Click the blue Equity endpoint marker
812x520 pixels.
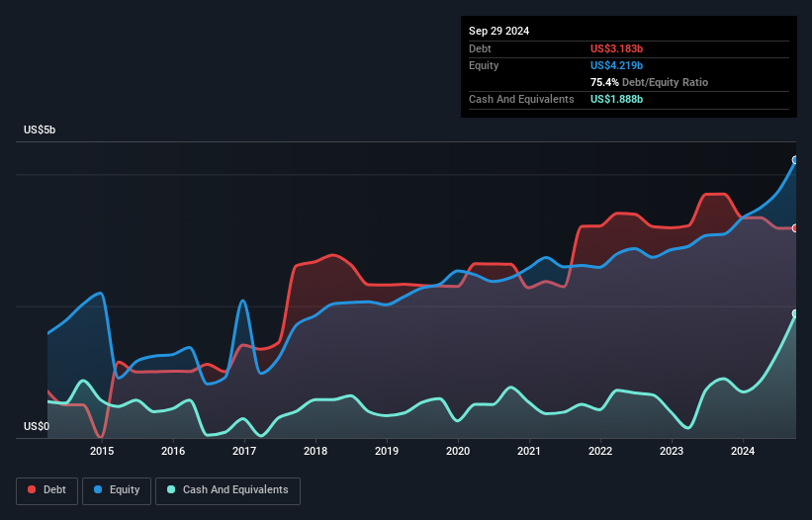(x=795, y=160)
